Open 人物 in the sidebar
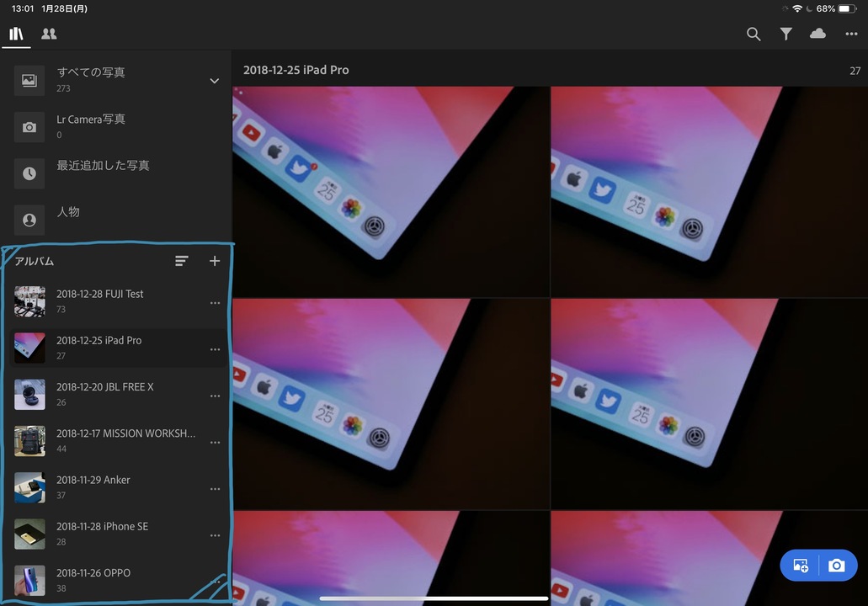The height and width of the screenshot is (606, 868). [x=116, y=219]
